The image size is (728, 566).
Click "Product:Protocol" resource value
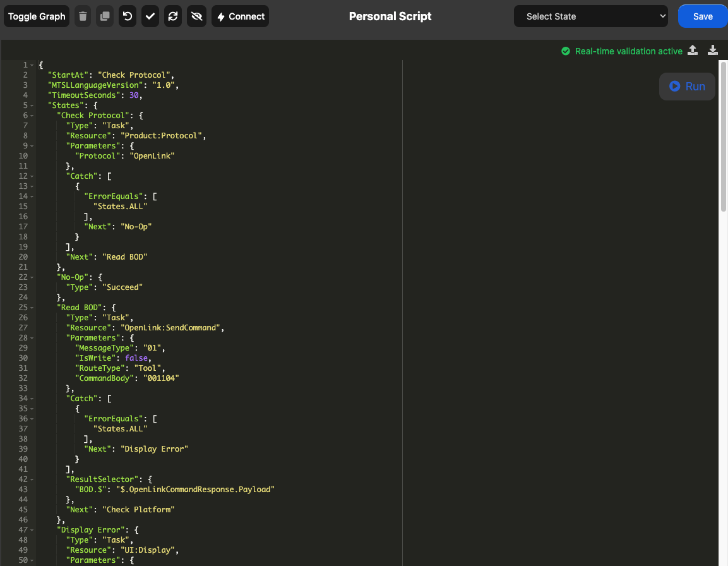(161, 136)
